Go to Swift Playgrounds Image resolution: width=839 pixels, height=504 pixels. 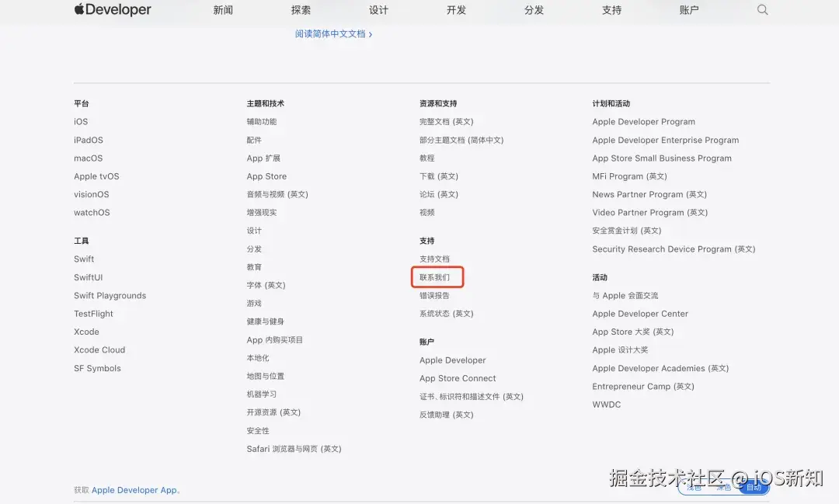coord(110,295)
